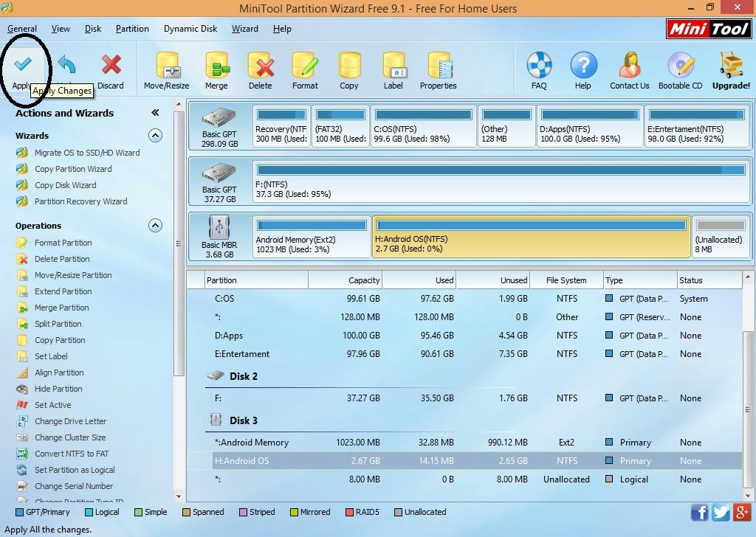Collapse the Wizards section
Viewport: 756px width, 537px height.
(x=155, y=135)
